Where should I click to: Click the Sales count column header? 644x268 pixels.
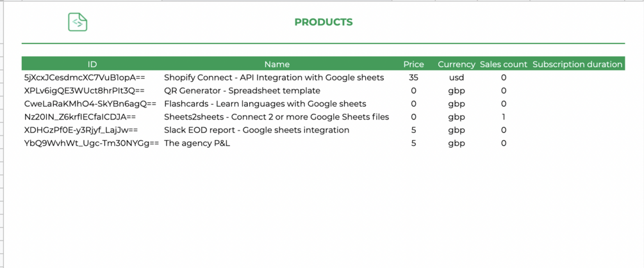coord(504,64)
